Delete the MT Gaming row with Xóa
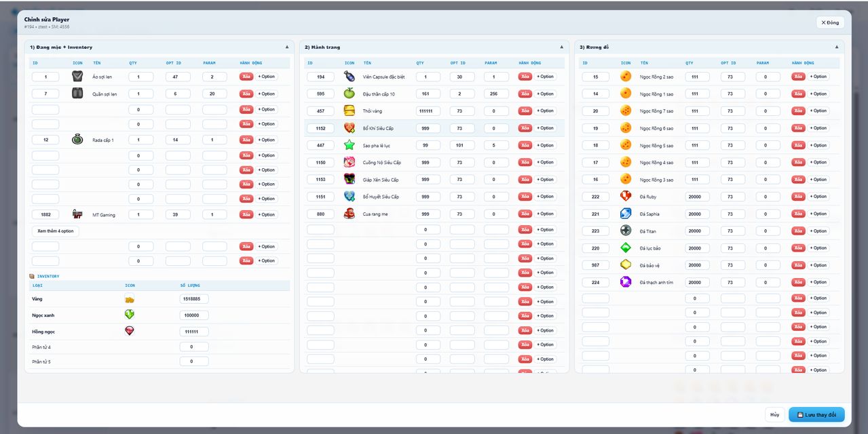Screen dimensions: 868x434 (246, 214)
